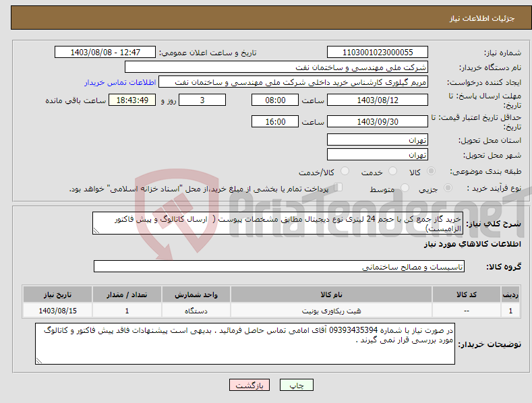Click the resize handle of description textarea
The image size is (532, 403).
click(96, 230)
